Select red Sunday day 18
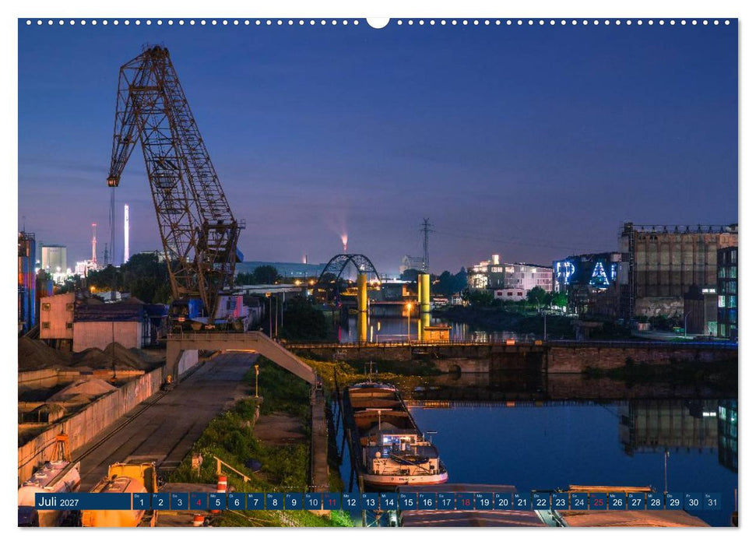The image size is (756, 545). pyautogui.click(x=466, y=501)
